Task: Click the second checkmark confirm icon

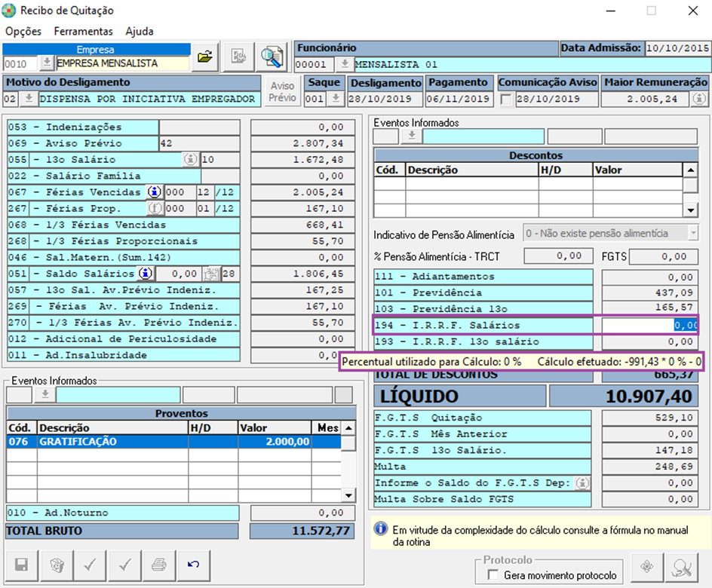Action: [125, 565]
